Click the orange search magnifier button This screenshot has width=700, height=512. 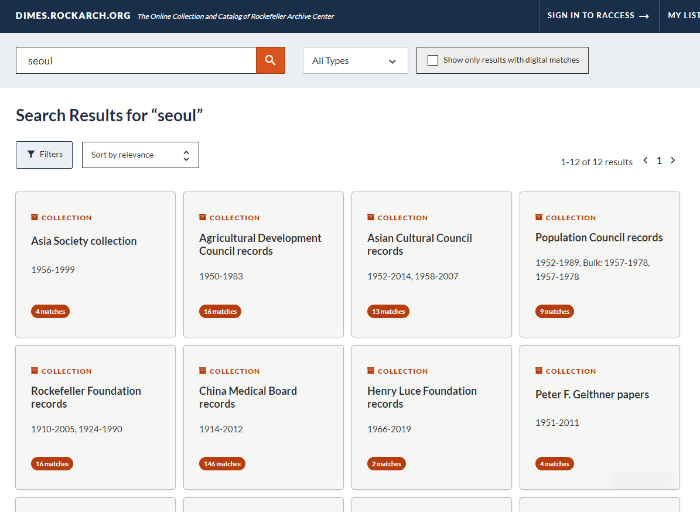(270, 60)
